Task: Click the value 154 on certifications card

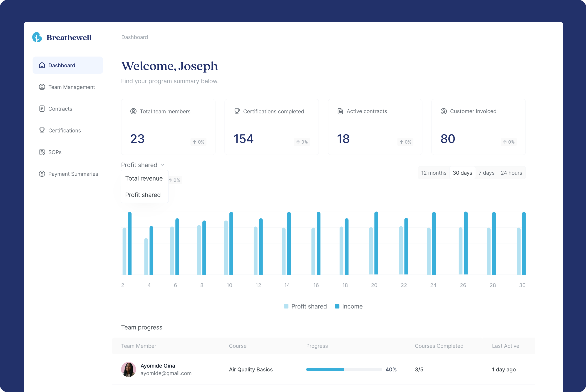Action: [x=243, y=139]
